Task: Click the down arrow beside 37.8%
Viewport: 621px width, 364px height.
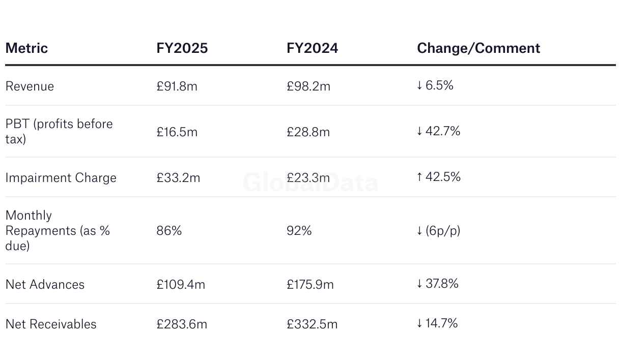Action: (419, 284)
